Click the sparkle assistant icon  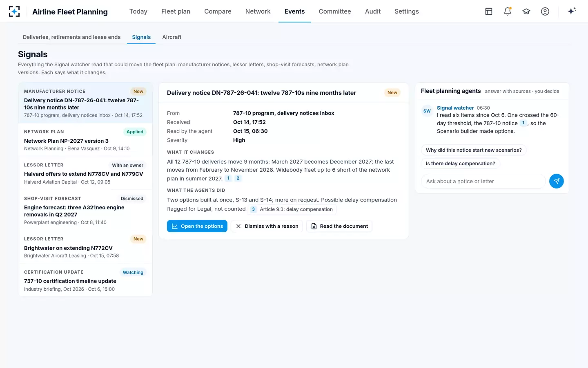572,11
